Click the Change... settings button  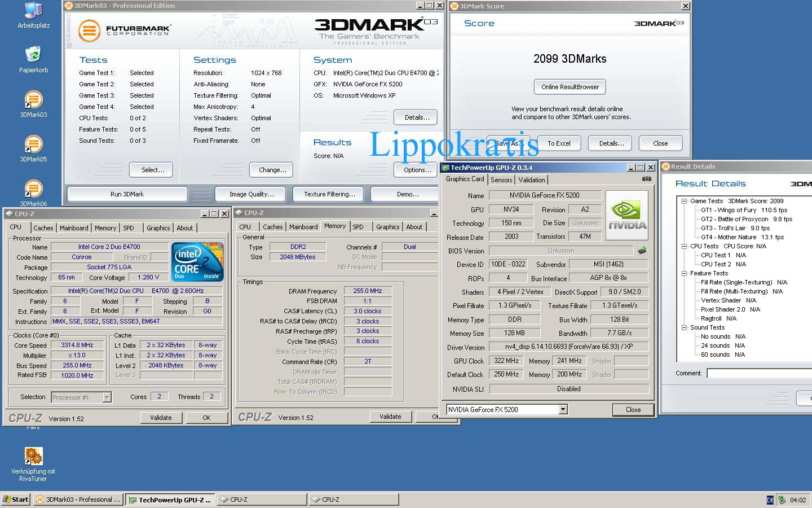pyautogui.click(x=272, y=170)
